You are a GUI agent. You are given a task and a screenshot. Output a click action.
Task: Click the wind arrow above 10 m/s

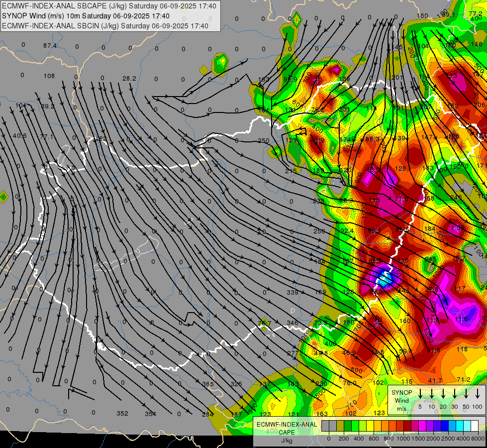tap(431, 393)
